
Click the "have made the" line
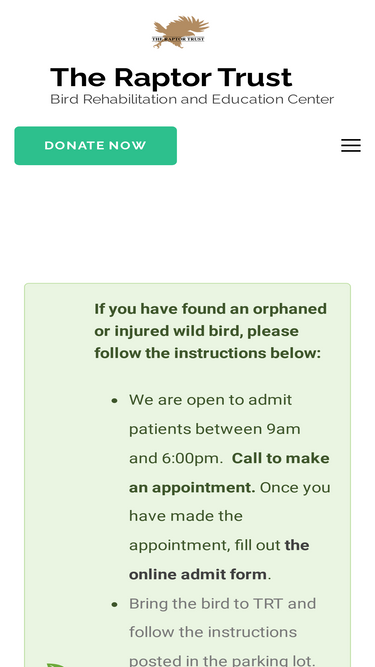click(x=186, y=516)
